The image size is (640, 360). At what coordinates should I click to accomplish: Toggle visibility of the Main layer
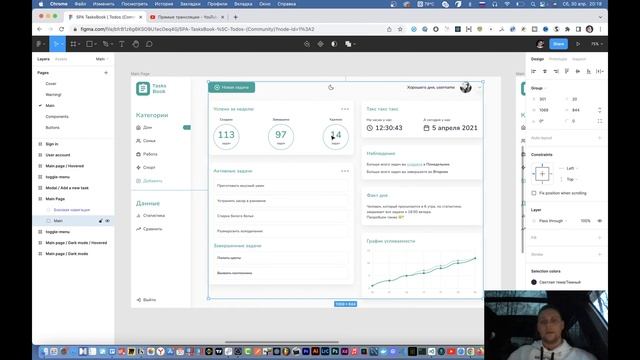107,221
